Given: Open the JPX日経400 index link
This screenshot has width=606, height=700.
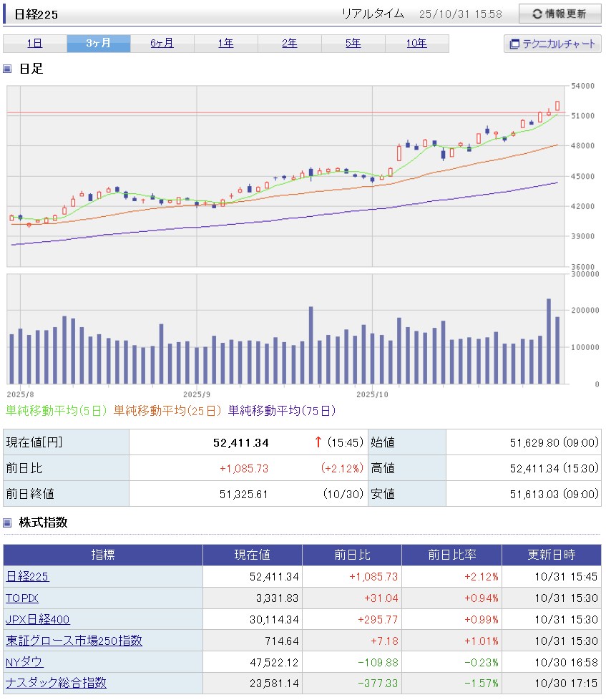Looking at the screenshot, I should click(38, 619).
